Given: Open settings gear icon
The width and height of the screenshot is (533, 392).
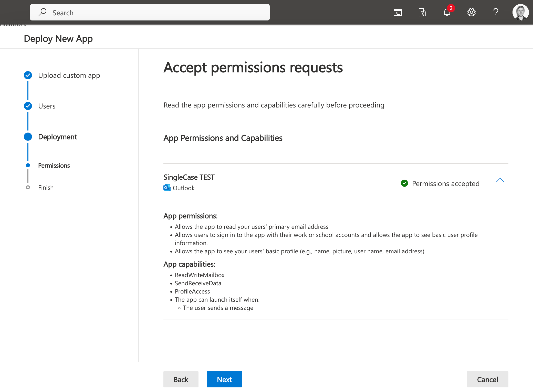Looking at the screenshot, I should [471, 12].
